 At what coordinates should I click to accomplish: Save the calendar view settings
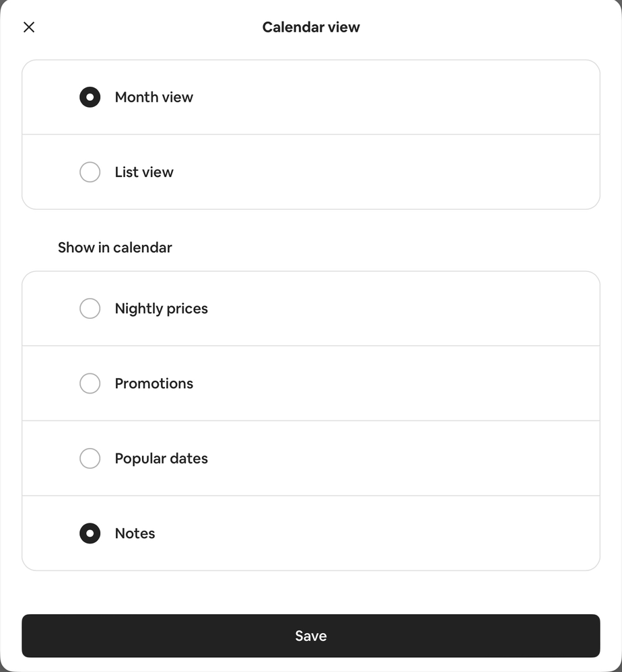coord(310,636)
